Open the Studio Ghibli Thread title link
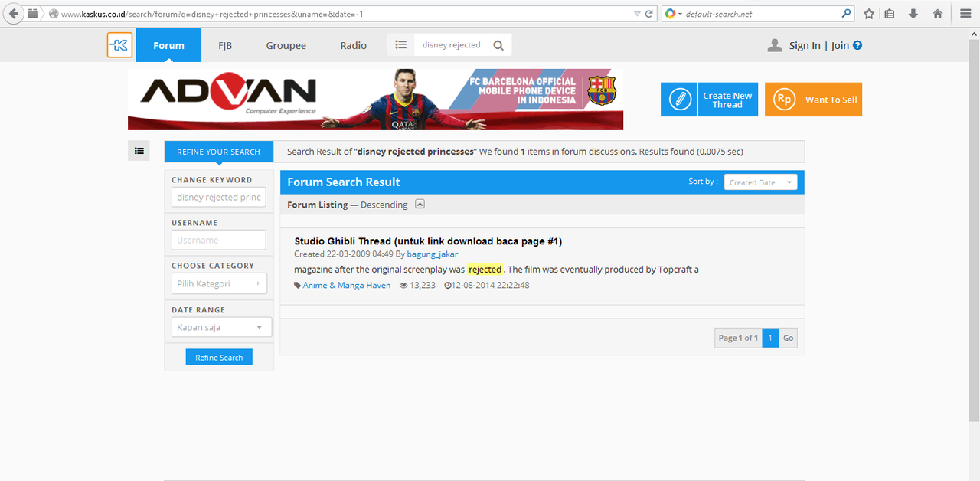 [x=428, y=241]
